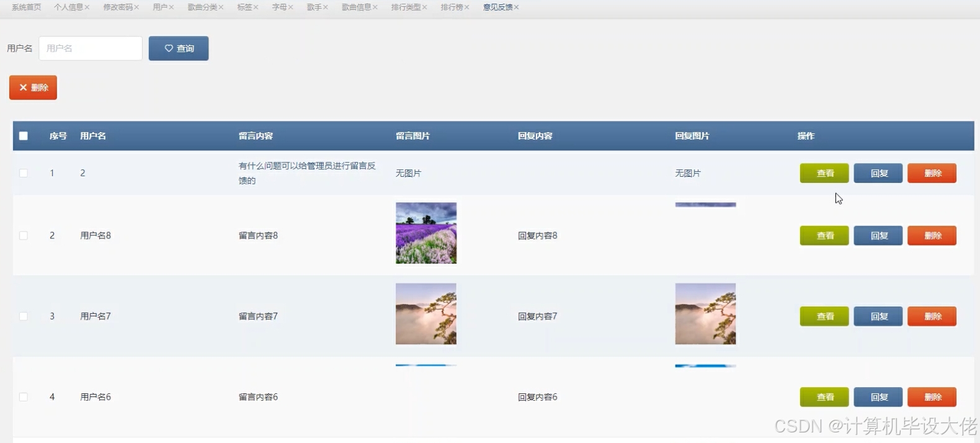Screen dimensions: 980x443
Task: Switch to the 系统首页 tab
Action: pyautogui.click(x=27, y=7)
